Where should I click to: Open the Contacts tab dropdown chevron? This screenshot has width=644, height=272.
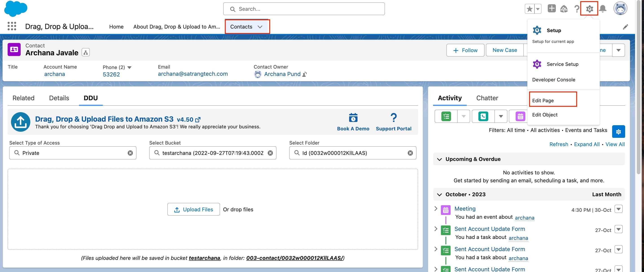point(260,27)
